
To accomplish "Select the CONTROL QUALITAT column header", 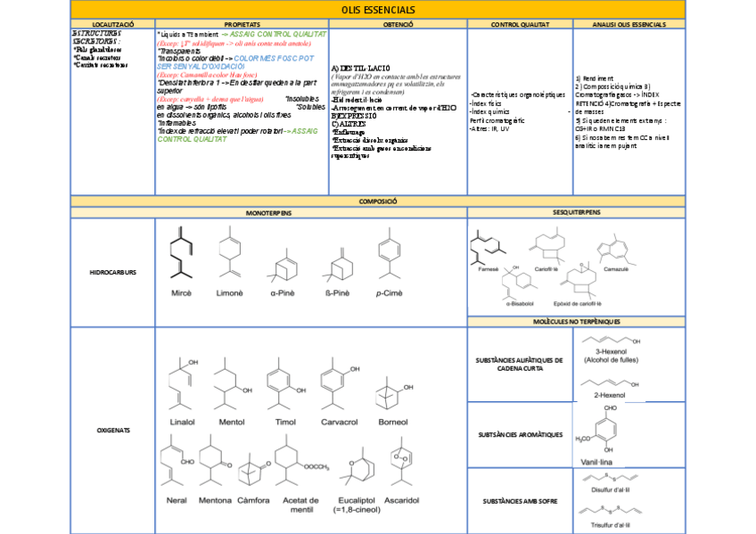I will tap(521, 24).
